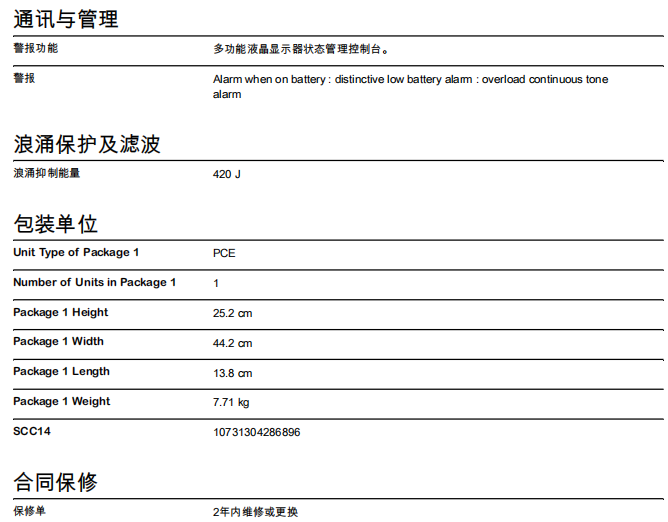Click the 通讯与管理 section heading

click(66, 19)
